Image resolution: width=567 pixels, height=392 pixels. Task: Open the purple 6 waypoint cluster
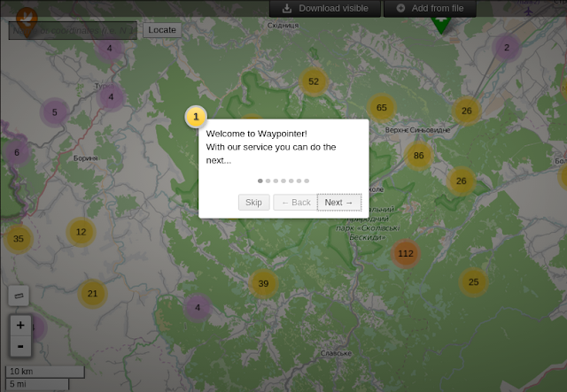coord(17,152)
